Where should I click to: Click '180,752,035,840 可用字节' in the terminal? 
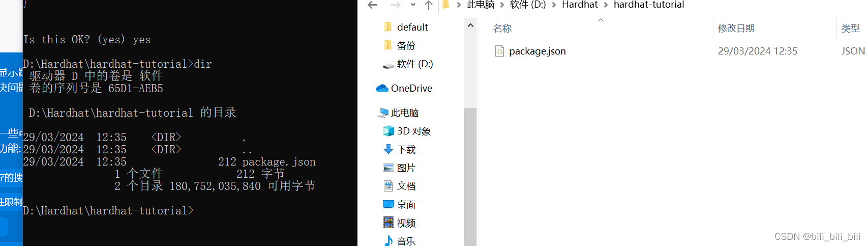click(243, 186)
